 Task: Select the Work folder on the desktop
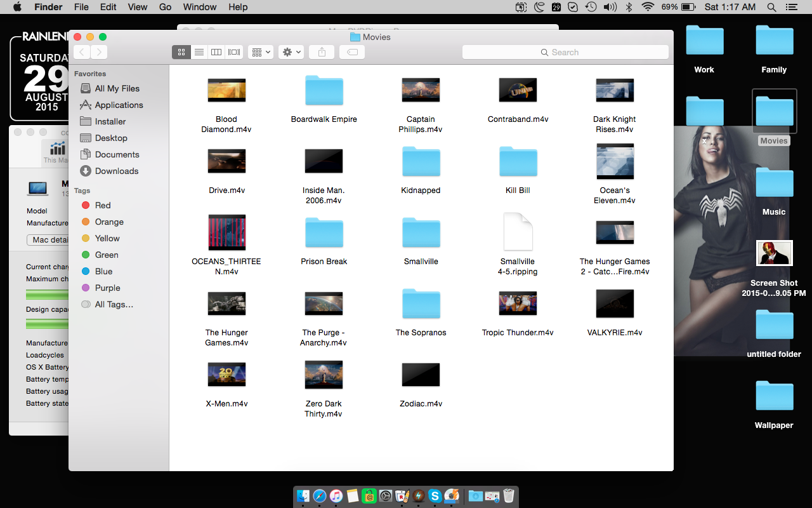[704, 40]
